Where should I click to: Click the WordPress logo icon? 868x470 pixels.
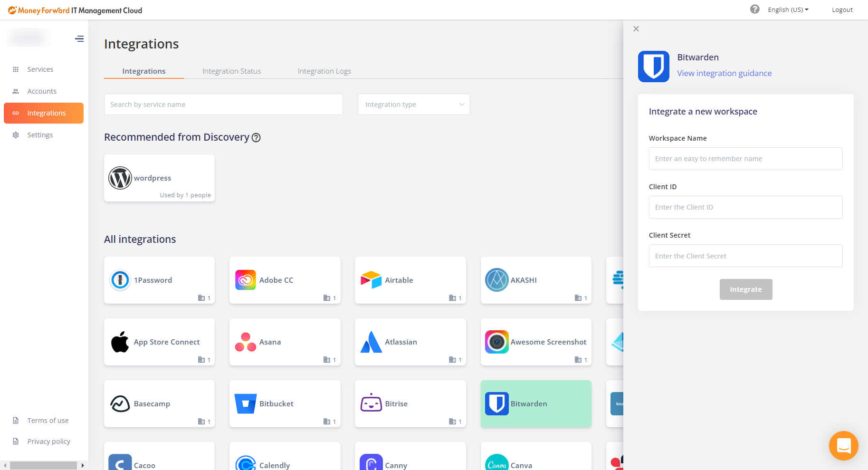pyautogui.click(x=120, y=178)
